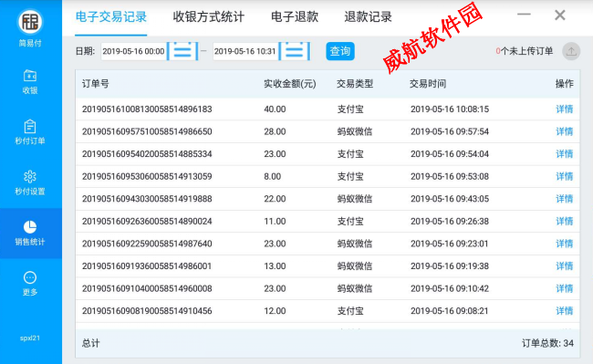The width and height of the screenshot is (593, 364).
Task: Close the window
Action: (x=560, y=16)
